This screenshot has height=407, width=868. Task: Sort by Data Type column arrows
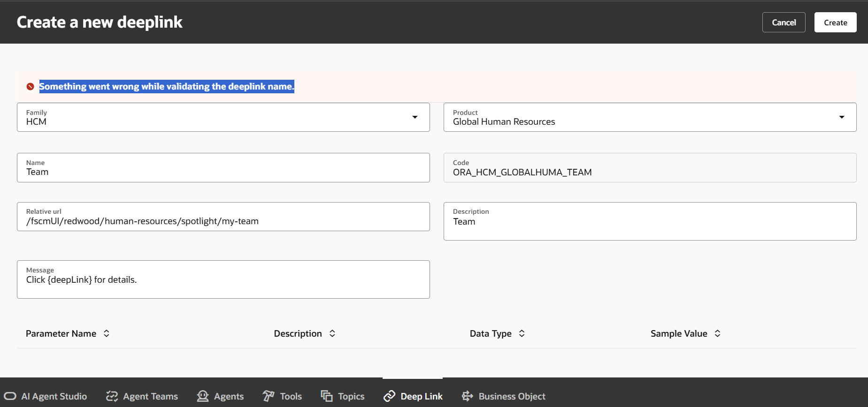coord(522,333)
